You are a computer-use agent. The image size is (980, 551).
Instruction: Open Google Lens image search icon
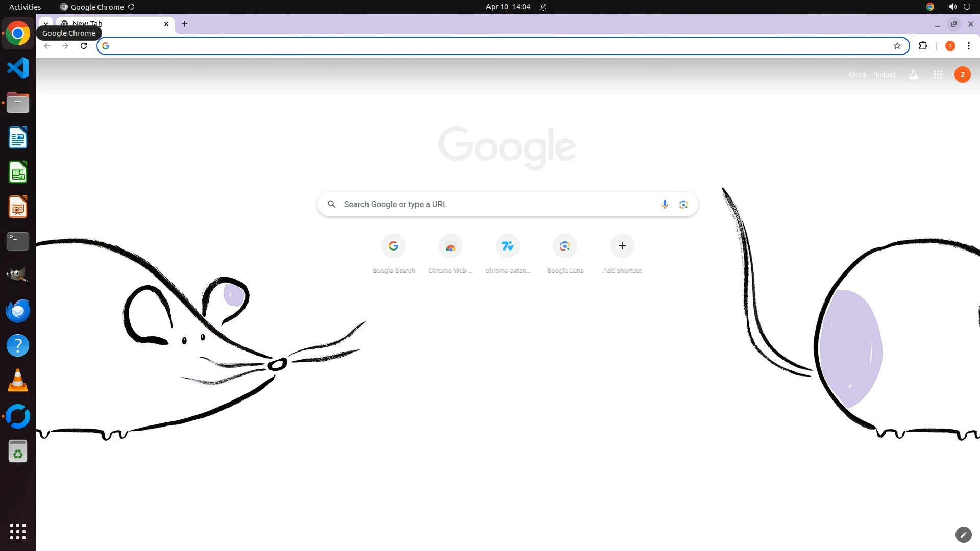click(x=683, y=205)
